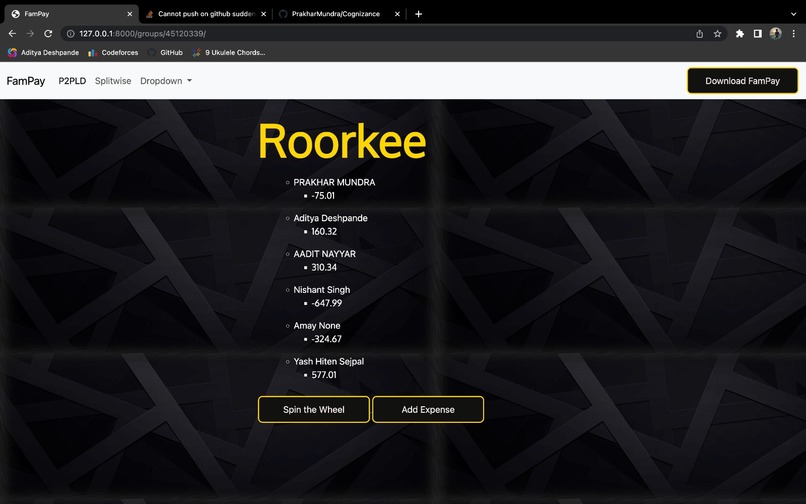The height and width of the screenshot is (504, 806).
Task: Select member name Amay None
Action: coord(317,326)
